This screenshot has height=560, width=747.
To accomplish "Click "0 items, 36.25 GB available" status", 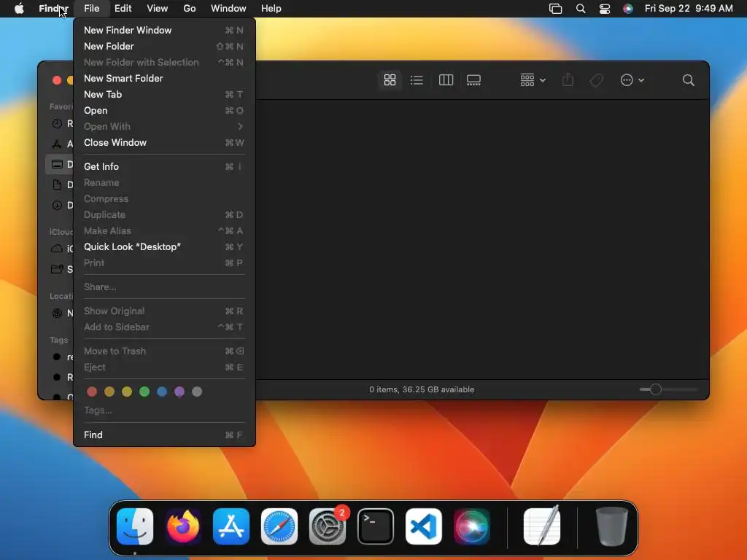I will (422, 389).
